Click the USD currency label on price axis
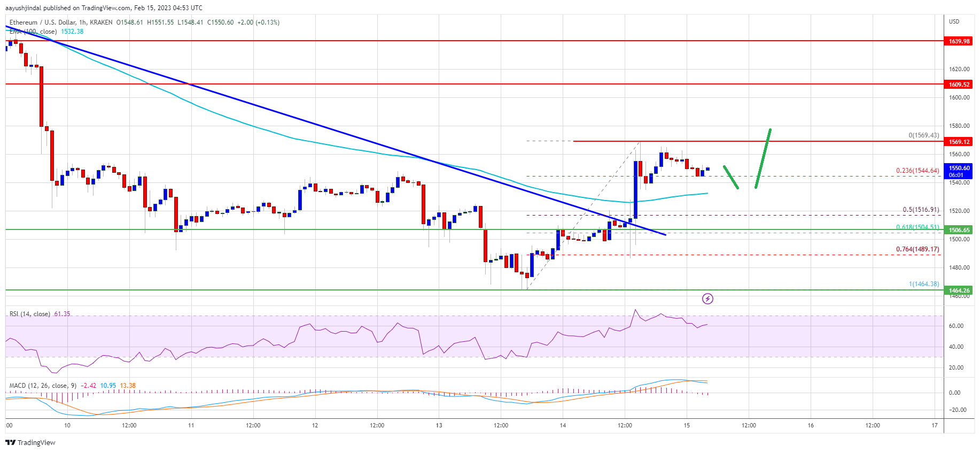This screenshot has width=980, height=452. [954, 22]
